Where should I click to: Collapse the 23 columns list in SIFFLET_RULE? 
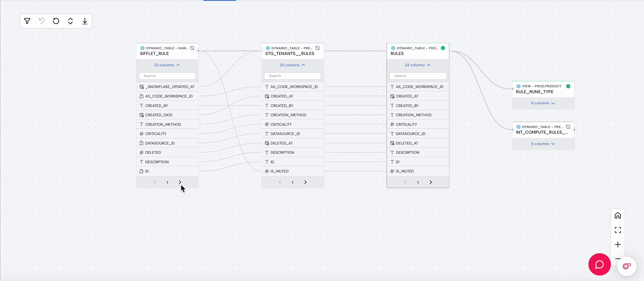coord(167,65)
